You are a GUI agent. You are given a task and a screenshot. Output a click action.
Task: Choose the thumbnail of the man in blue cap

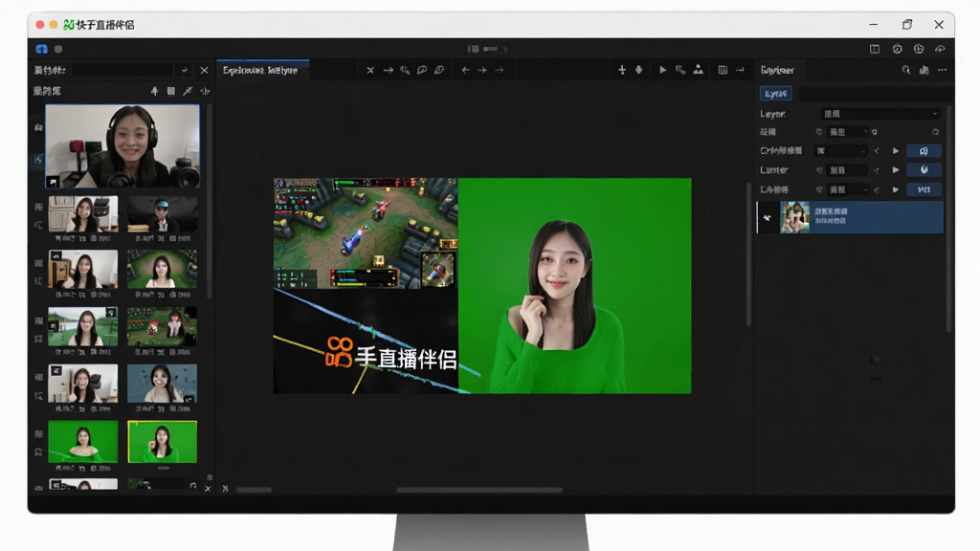(163, 214)
